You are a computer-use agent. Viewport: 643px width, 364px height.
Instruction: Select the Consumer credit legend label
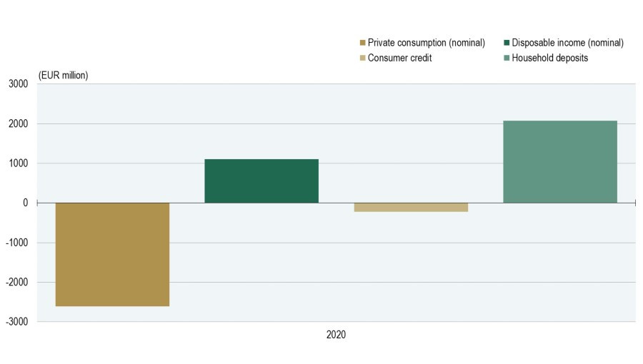[399, 58]
